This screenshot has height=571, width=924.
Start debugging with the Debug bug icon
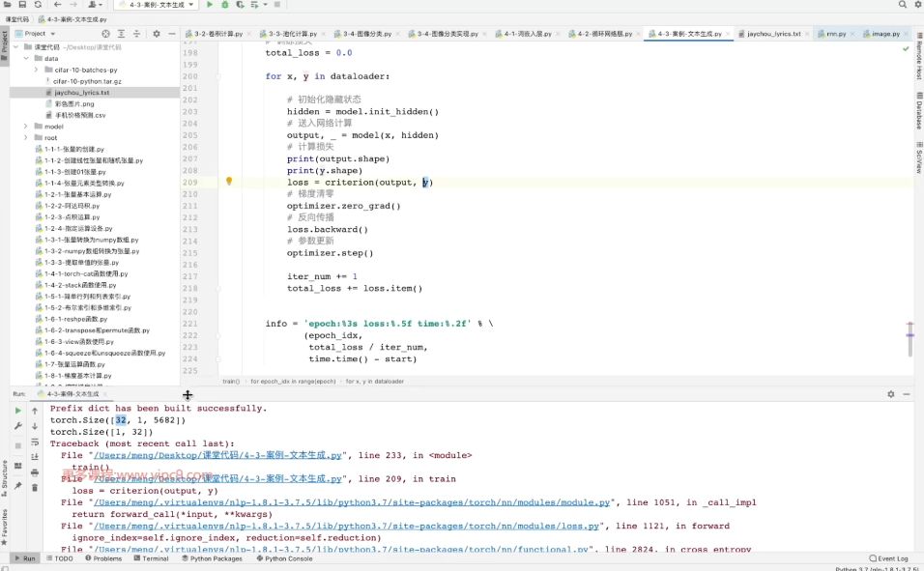(x=225, y=5)
